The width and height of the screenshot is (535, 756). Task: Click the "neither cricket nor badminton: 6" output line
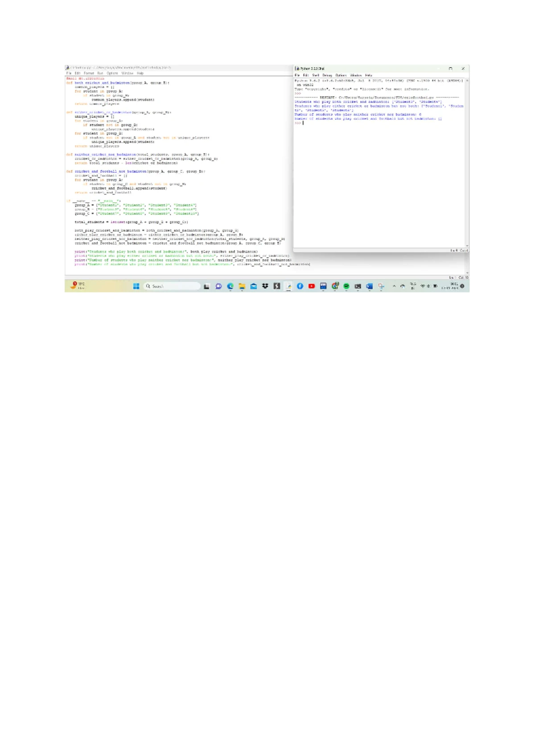pyautogui.click(x=358, y=115)
